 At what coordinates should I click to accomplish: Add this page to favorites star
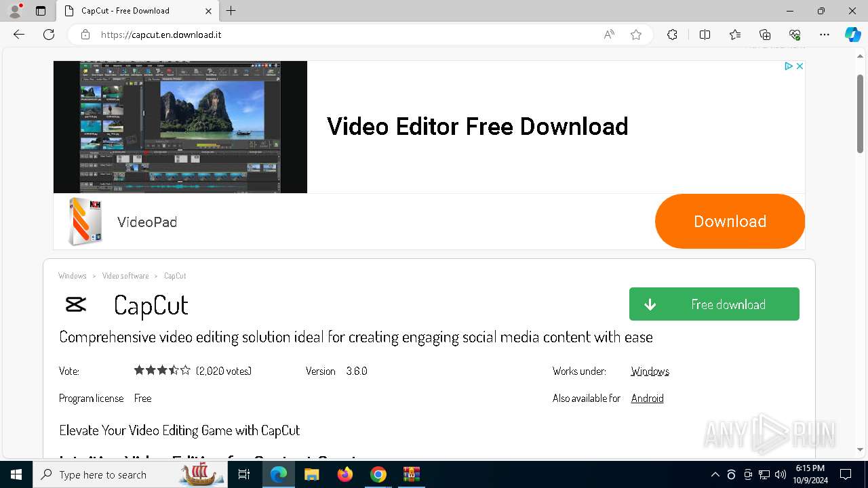point(636,35)
